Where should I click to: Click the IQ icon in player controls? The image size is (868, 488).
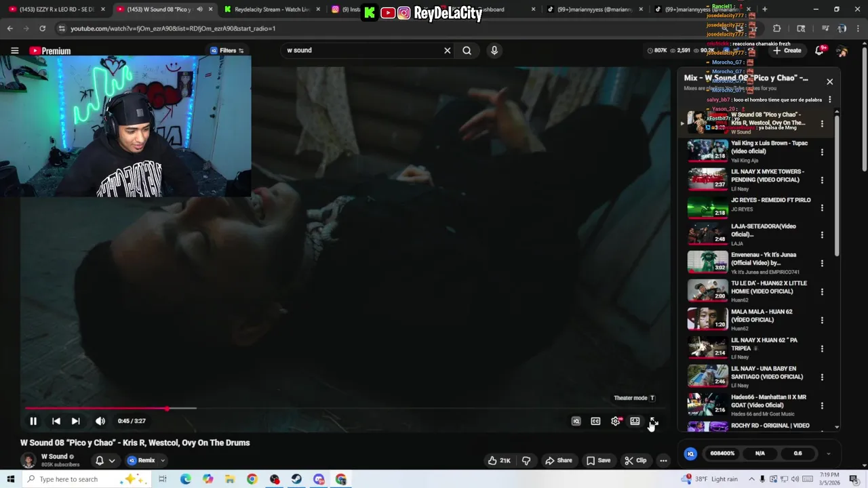pyautogui.click(x=576, y=421)
